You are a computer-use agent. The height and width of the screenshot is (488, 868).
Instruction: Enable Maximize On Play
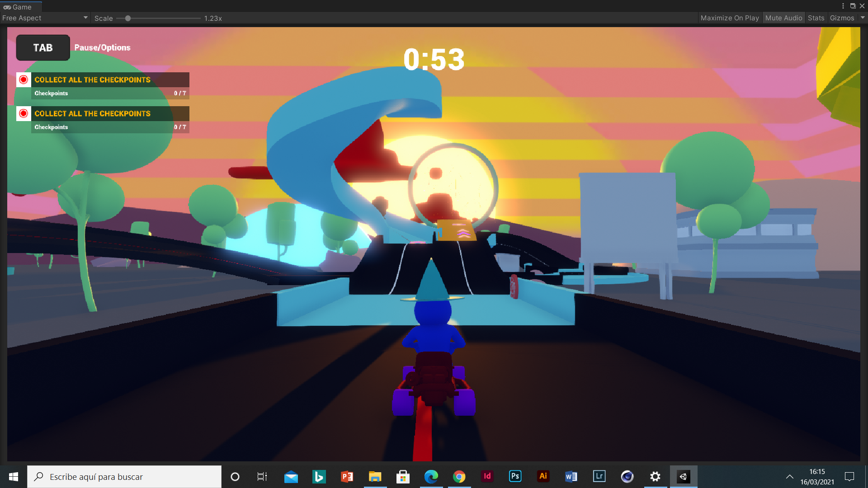click(x=729, y=18)
